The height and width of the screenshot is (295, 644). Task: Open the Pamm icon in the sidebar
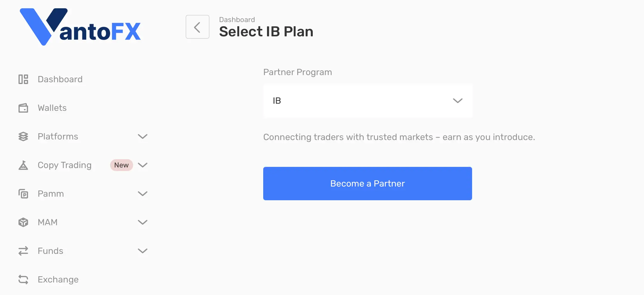click(x=23, y=194)
